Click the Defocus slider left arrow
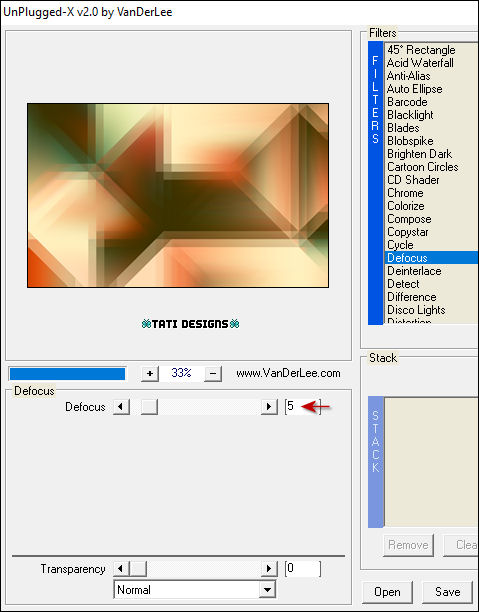 pyautogui.click(x=121, y=407)
